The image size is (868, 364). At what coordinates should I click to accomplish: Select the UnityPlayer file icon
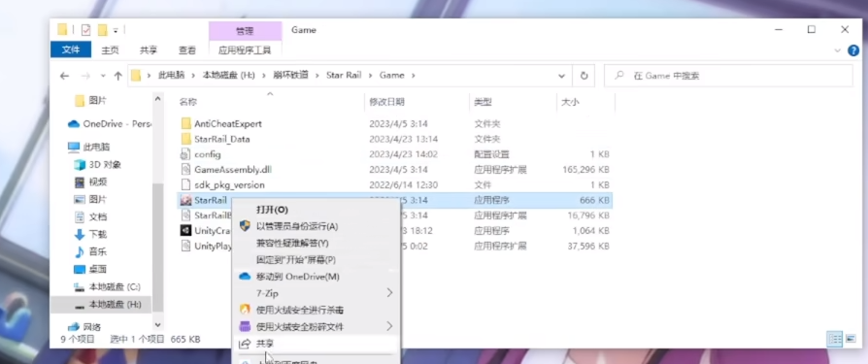[x=186, y=247]
